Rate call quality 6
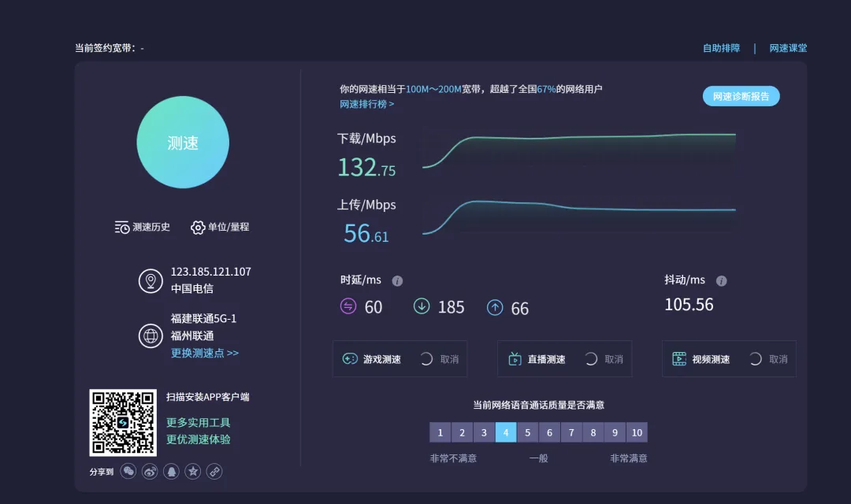 [549, 432]
